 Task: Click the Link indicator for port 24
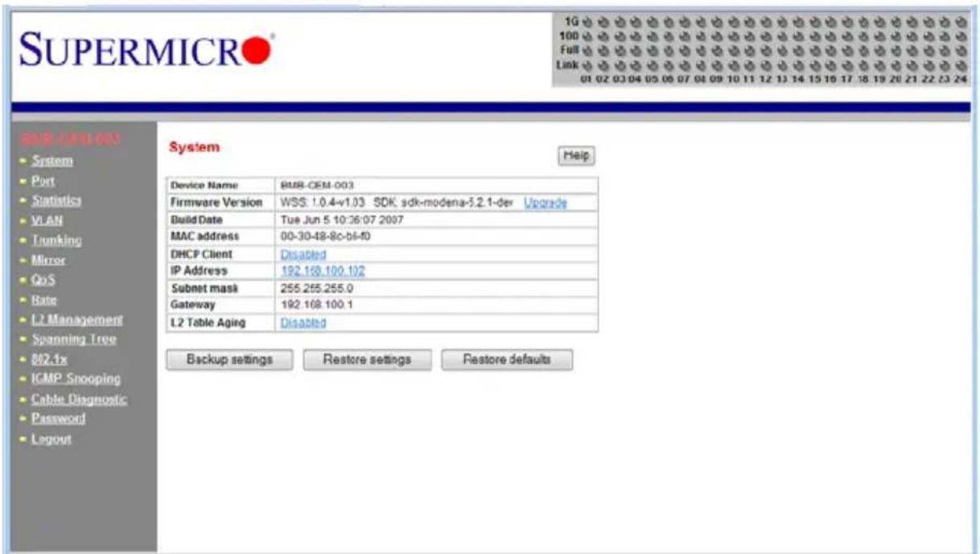pos(961,64)
